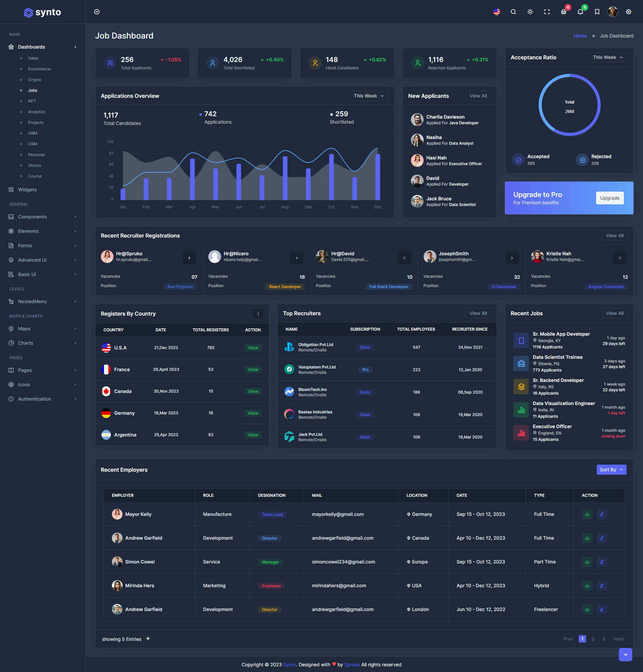Open the Sort By dropdown
The image size is (643, 672).
pyautogui.click(x=611, y=470)
